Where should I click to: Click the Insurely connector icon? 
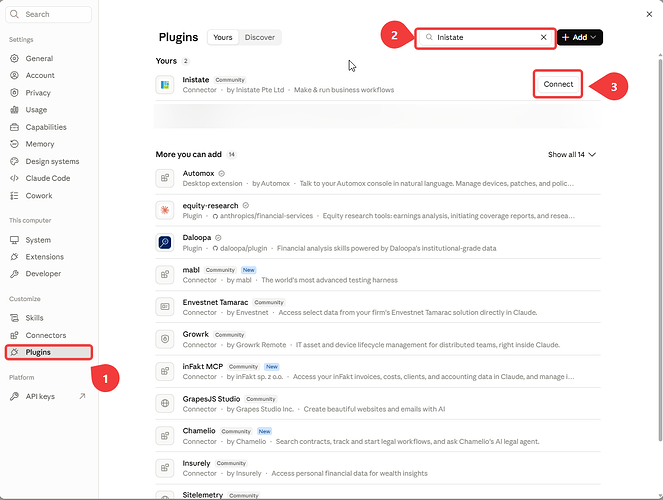[165, 468]
